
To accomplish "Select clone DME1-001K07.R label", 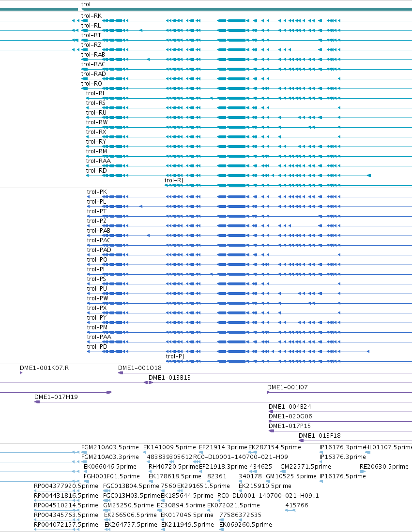I will point(44,368).
